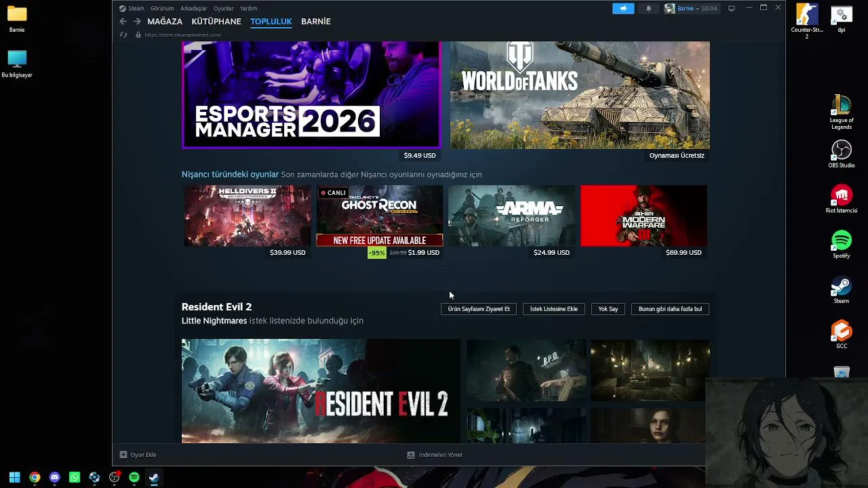Open the Bu bilgisayar desktop icon
The width and height of the screenshot is (868, 488).
point(17,64)
